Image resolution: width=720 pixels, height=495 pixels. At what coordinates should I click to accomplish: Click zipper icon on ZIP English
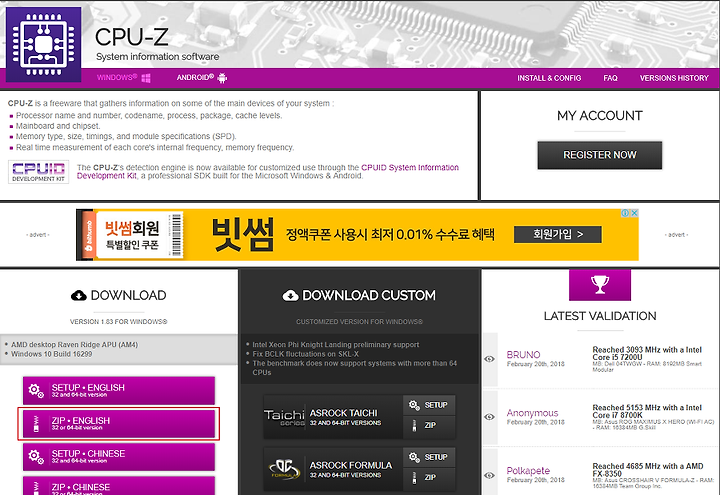click(36, 424)
